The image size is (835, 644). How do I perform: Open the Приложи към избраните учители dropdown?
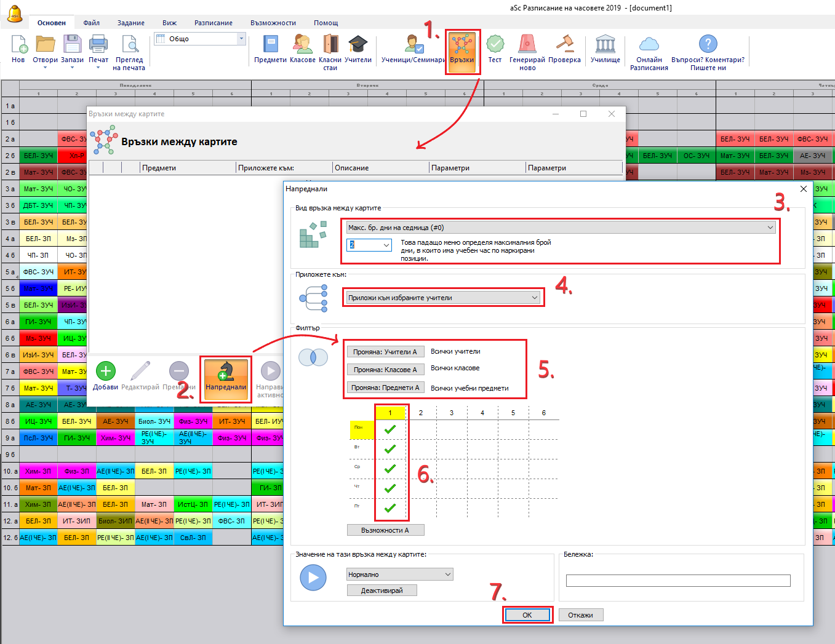pyautogui.click(x=443, y=298)
